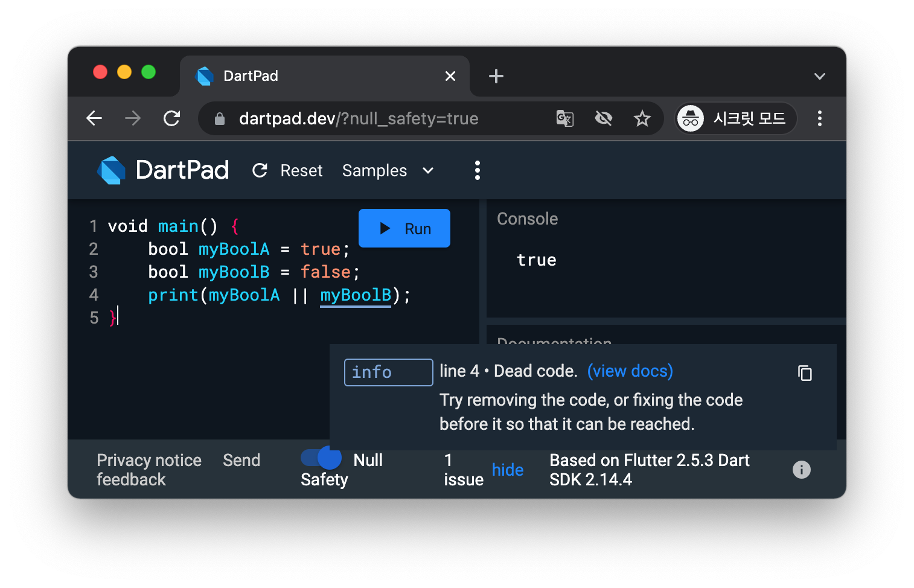
Task: Open DartPad's vertical dots menu
Action: click(478, 170)
